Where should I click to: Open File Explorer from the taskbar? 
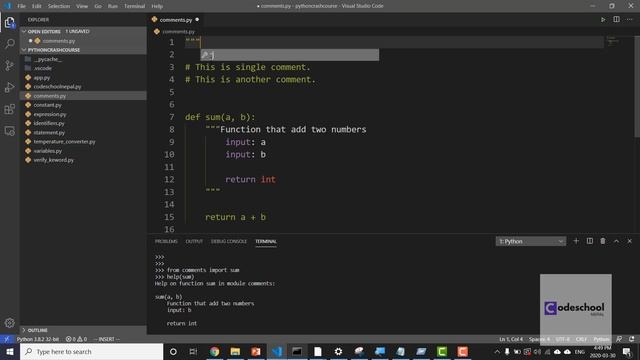235,351
